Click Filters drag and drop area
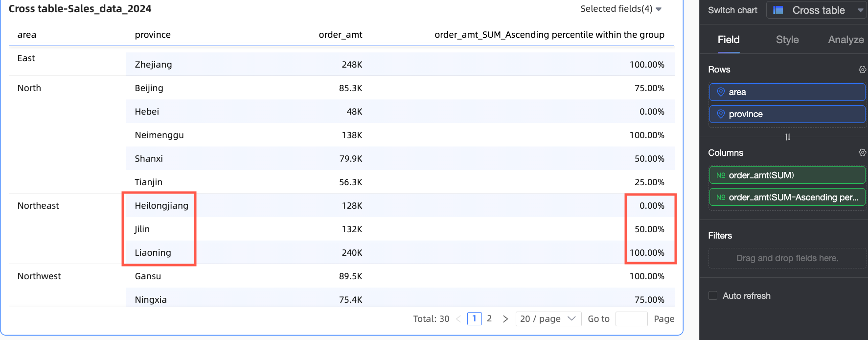This screenshot has height=340, width=868. pyautogui.click(x=787, y=258)
